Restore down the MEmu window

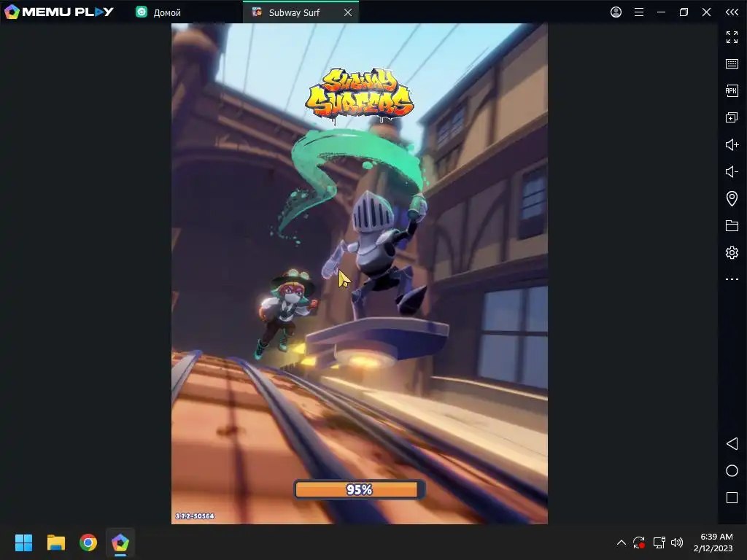point(684,12)
